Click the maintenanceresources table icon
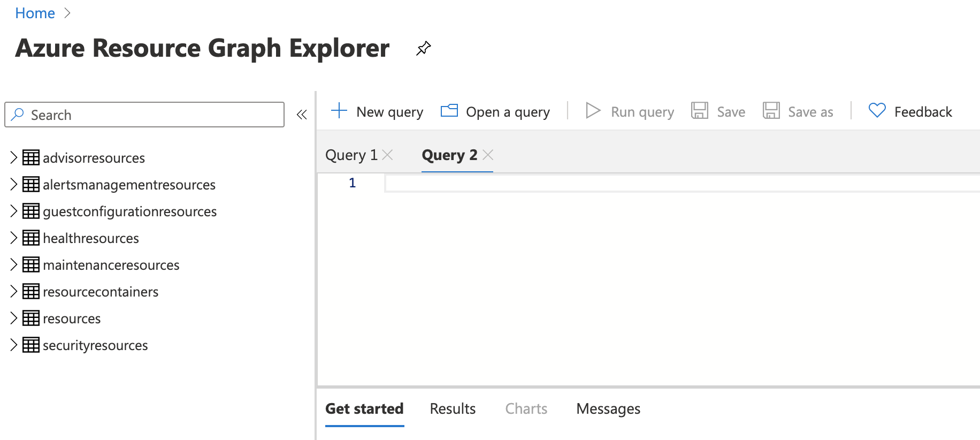Screen dimensions: 980x440 [31, 264]
